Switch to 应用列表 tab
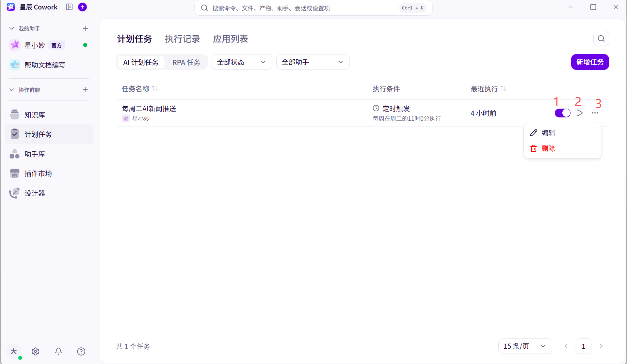 [x=231, y=39]
